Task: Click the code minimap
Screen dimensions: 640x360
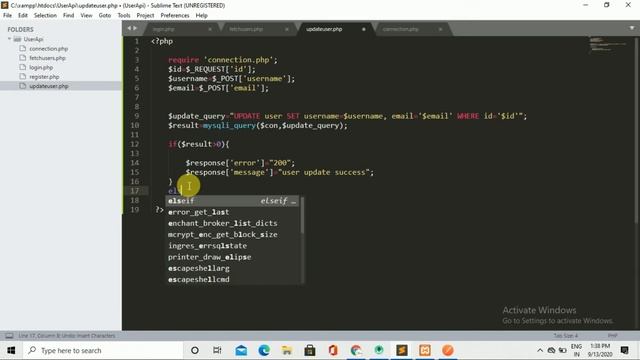Action: pos(607,45)
